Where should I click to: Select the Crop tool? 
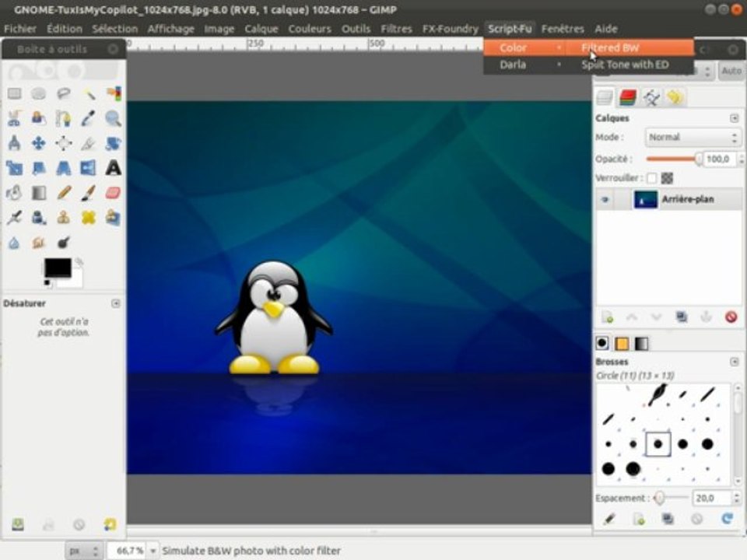[89, 143]
